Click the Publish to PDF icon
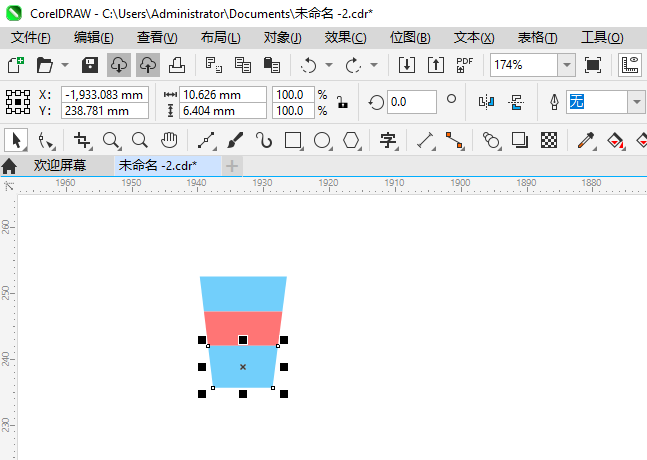The width and height of the screenshot is (647, 460). [x=465, y=65]
